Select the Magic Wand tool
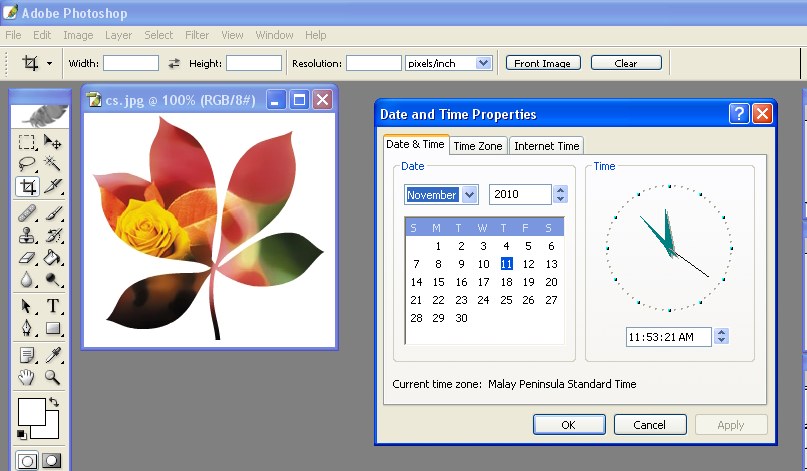 pos(52,164)
